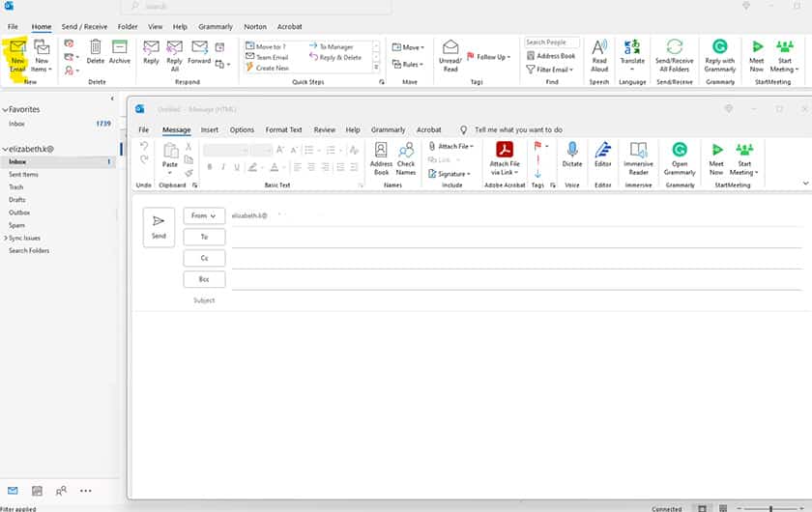Click Send button in message window
The image size is (812, 512).
159,227
